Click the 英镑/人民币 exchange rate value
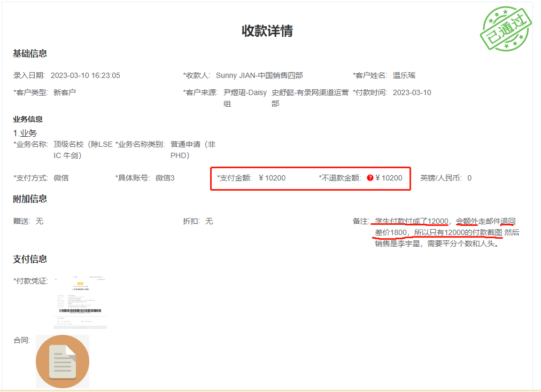 point(469,178)
